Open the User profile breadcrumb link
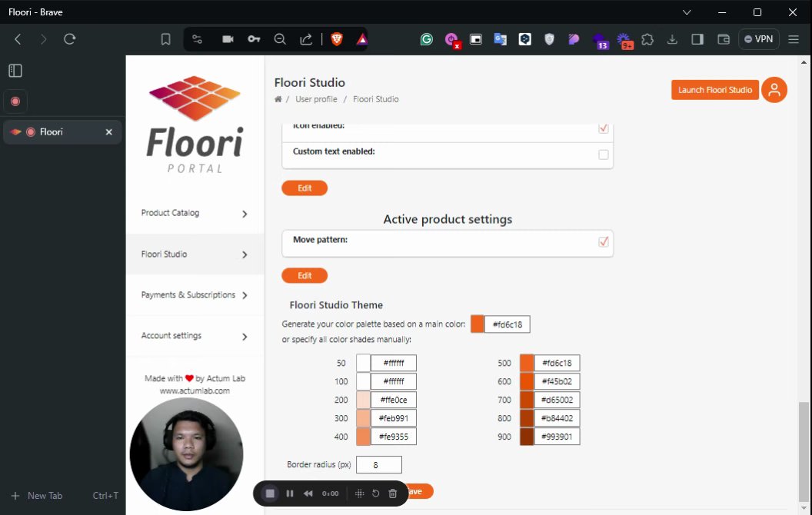This screenshot has width=812, height=515. [x=316, y=99]
